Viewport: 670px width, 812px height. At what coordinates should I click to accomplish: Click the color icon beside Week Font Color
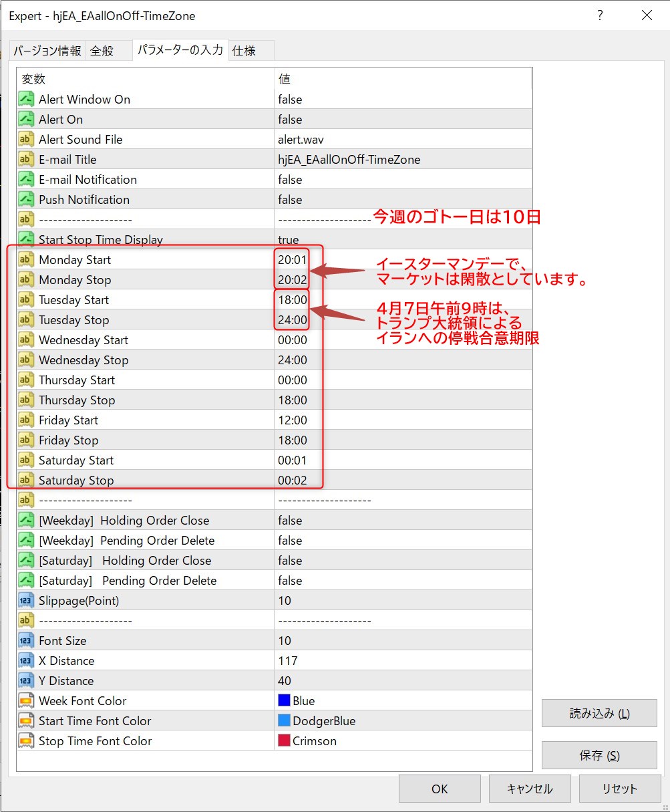[26, 701]
